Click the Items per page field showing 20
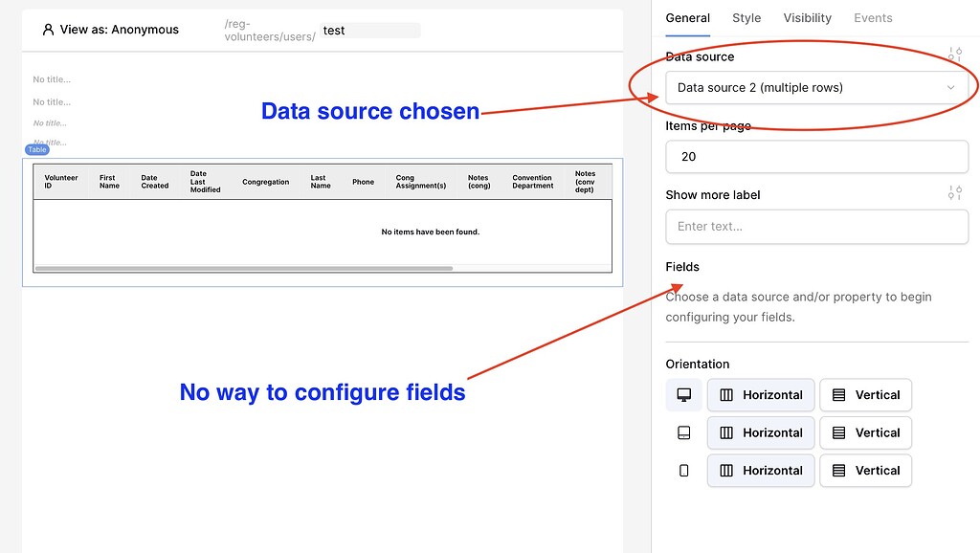The height and width of the screenshot is (553, 980). click(x=816, y=156)
